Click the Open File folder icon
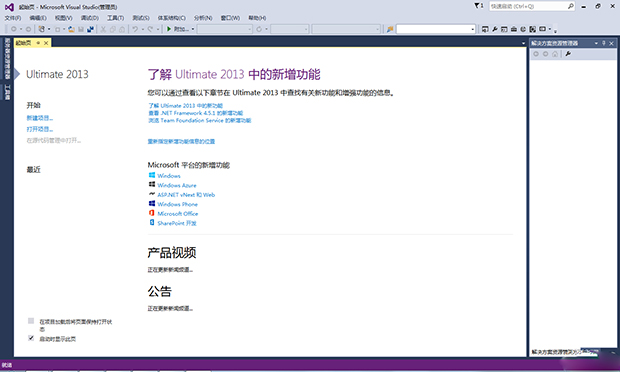The width and height of the screenshot is (620, 372). pyautogui.click(x=72, y=29)
